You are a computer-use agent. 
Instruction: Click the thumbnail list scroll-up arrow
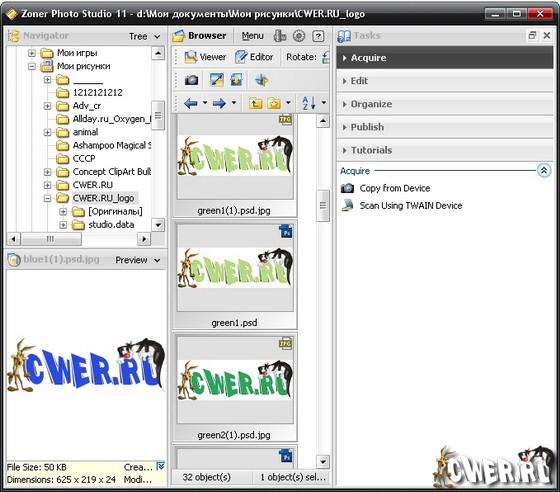click(322, 121)
